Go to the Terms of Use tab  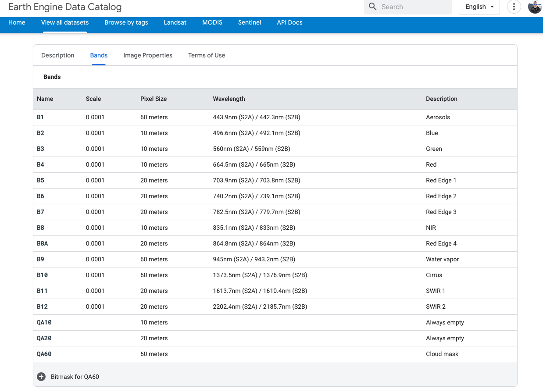(207, 55)
